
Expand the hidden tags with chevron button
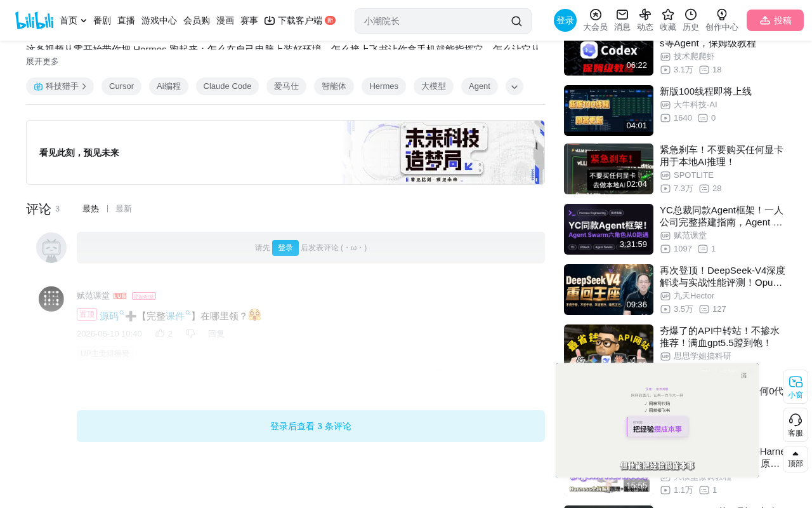tap(514, 86)
